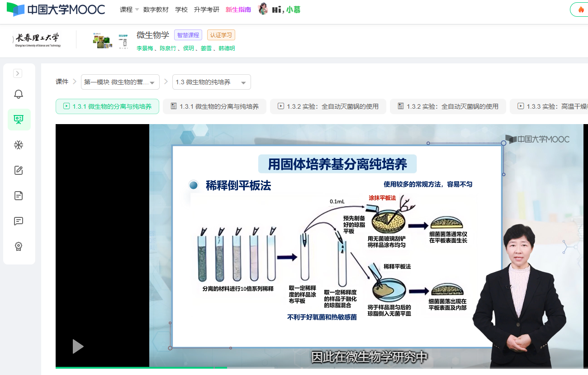Click the 智慧课程 tag button
588x375 pixels.
pos(188,35)
